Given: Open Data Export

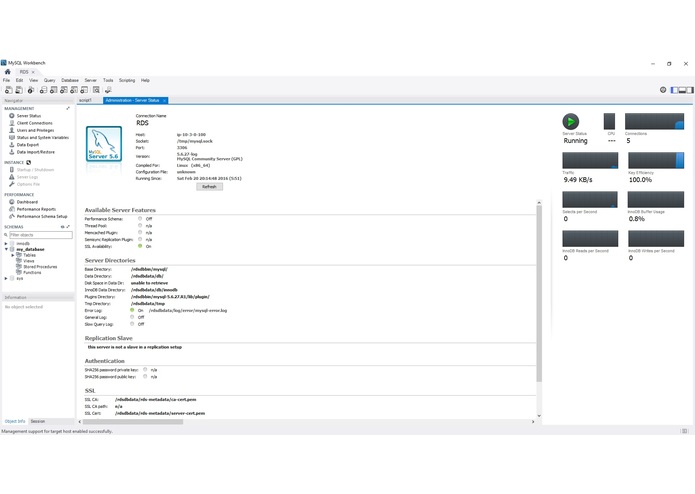Looking at the screenshot, I should [x=28, y=145].
